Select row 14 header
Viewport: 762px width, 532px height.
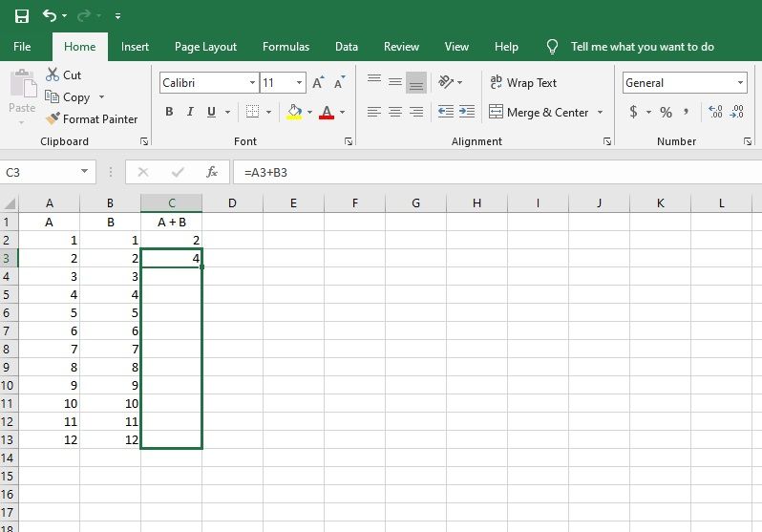tap(9, 458)
